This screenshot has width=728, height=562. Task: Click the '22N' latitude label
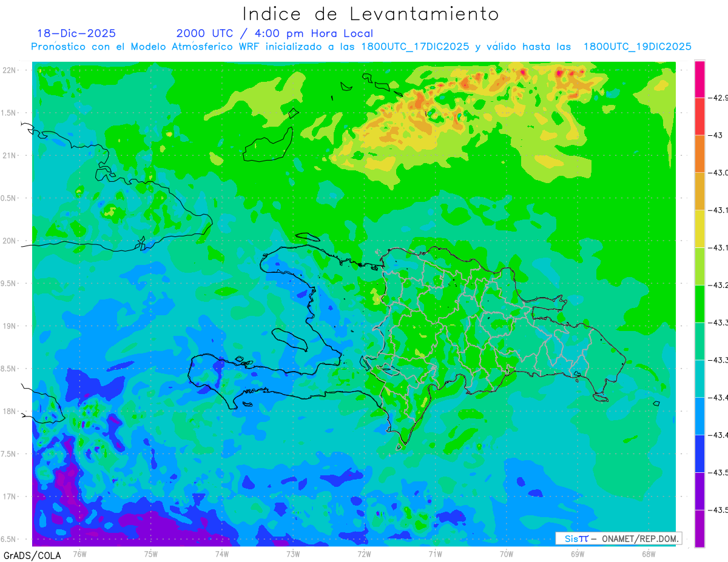(x=10, y=70)
